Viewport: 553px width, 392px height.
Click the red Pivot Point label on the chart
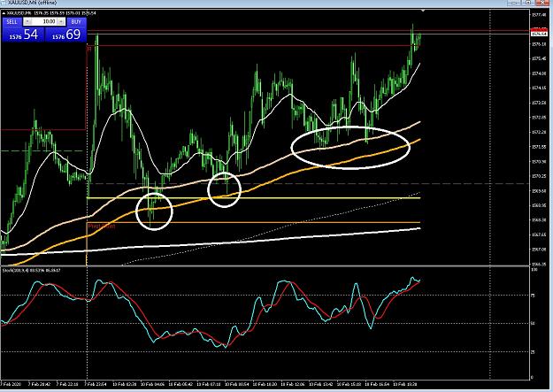(x=102, y=227)
